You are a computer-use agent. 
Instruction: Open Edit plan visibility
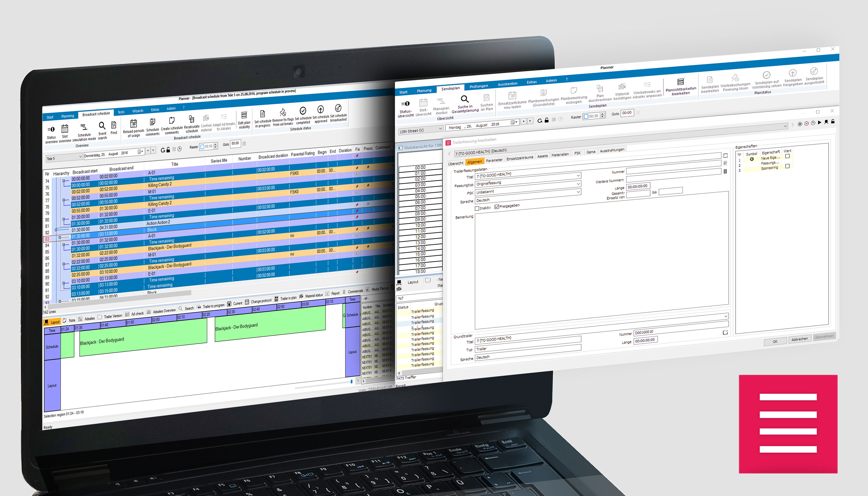244,120
